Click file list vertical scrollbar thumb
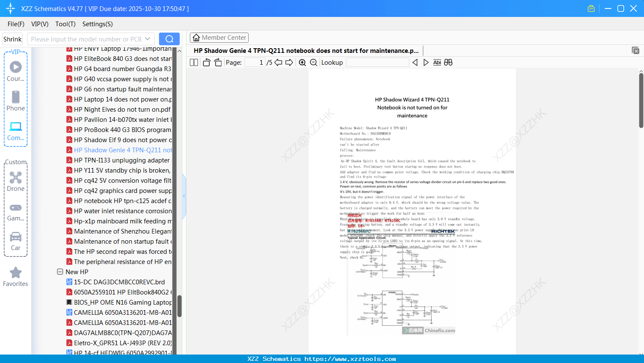The image size is (644, 363). 179,306
